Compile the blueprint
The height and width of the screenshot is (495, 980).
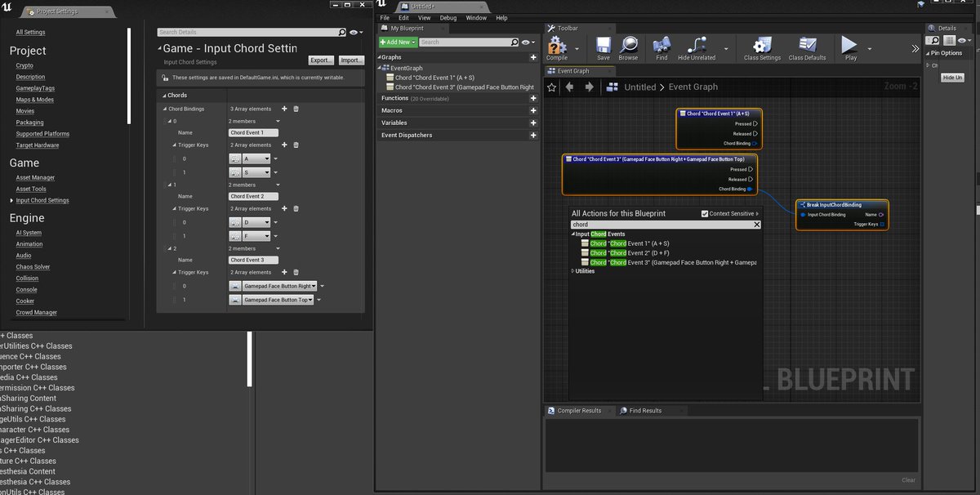coord(557,47)
